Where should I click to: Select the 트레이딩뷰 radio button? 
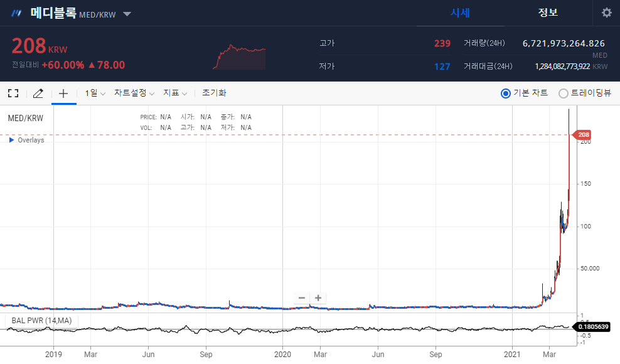[563, 94]
